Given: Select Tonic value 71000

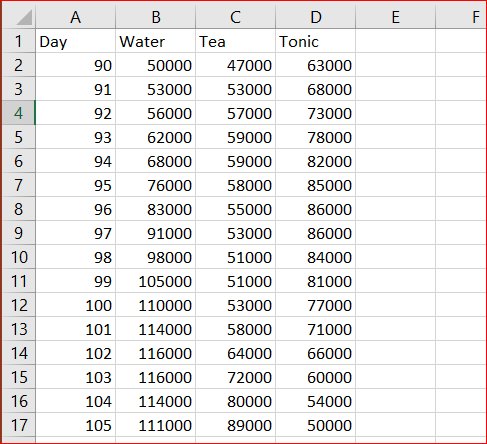Looking at the screenshot, I should [316, 329].
